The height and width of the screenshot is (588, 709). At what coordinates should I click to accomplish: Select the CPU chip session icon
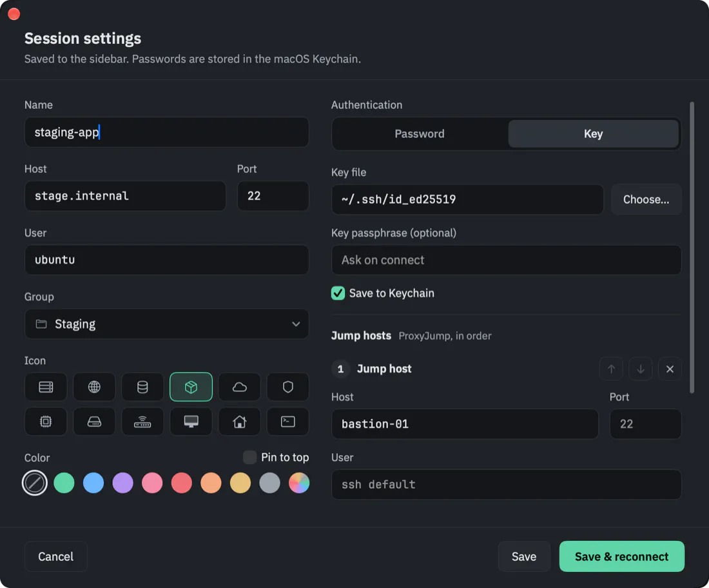(x=46, y=422)
